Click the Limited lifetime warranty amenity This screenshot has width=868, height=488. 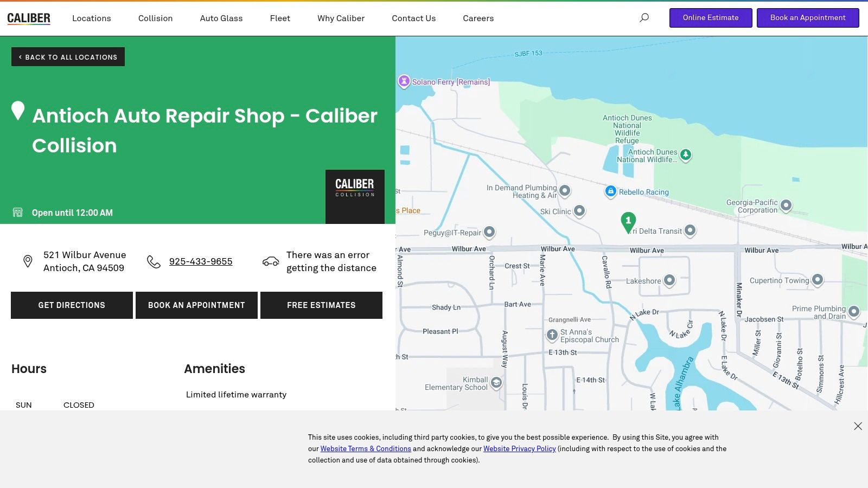point(236,395)
